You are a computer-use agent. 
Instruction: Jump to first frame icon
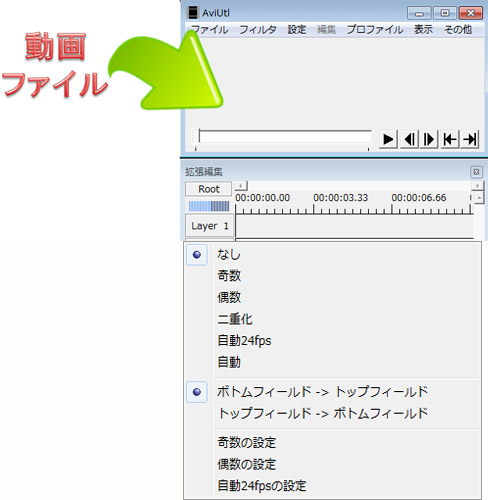click(x=450, y=139)
